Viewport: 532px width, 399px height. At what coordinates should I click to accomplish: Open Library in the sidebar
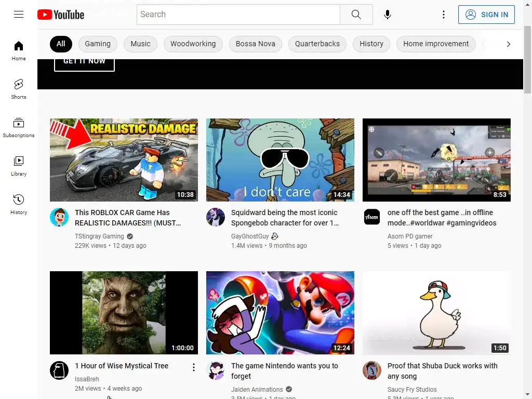tap(19, 166)
